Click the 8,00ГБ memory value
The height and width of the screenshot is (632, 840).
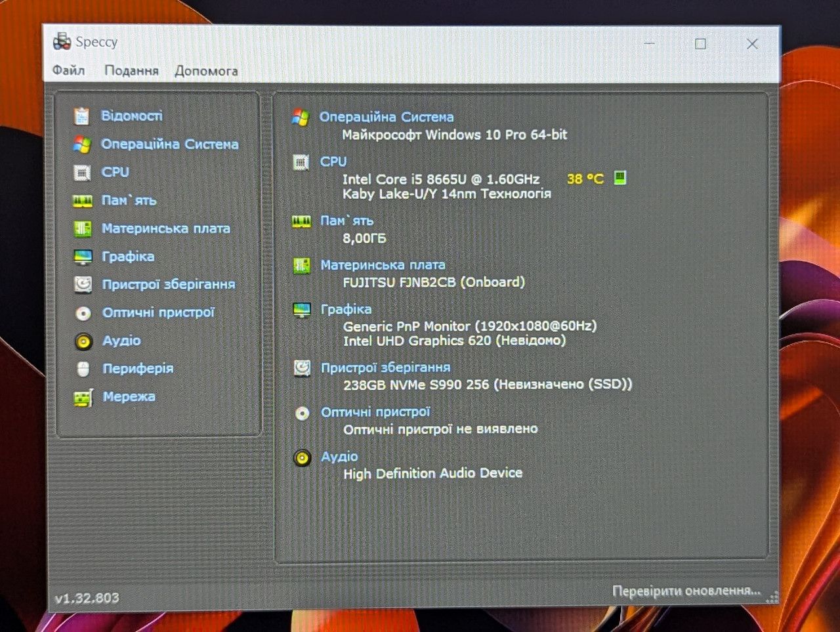coord(364,238)
